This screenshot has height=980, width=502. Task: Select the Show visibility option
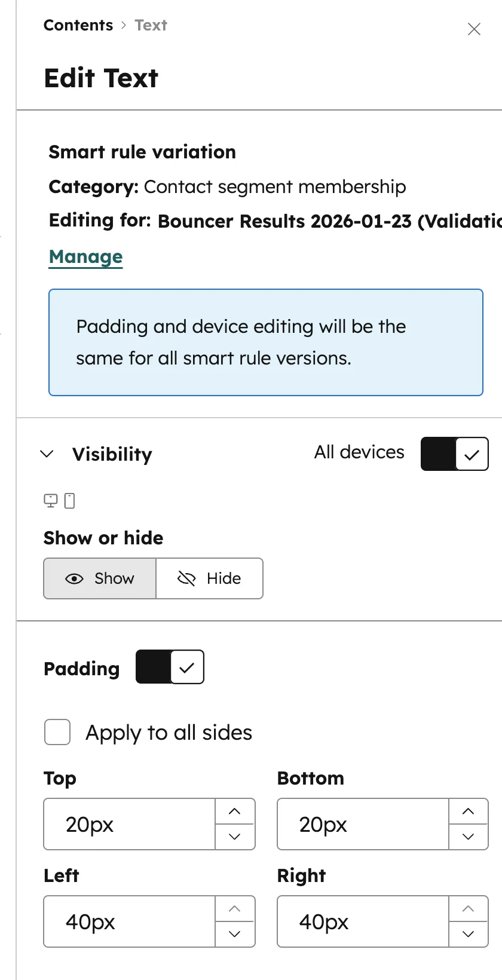pyautogui.click(x=100, y=578)
